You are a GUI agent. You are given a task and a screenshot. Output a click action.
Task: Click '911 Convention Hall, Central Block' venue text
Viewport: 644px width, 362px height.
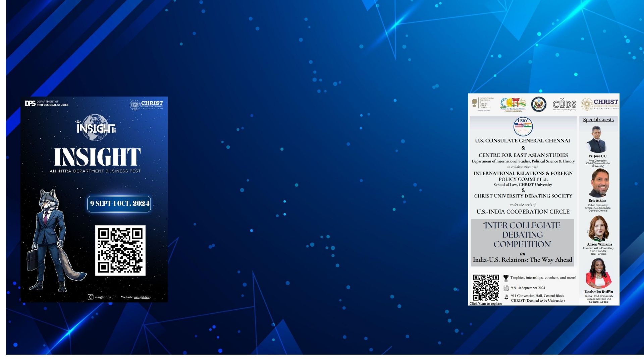coord(538,296)
